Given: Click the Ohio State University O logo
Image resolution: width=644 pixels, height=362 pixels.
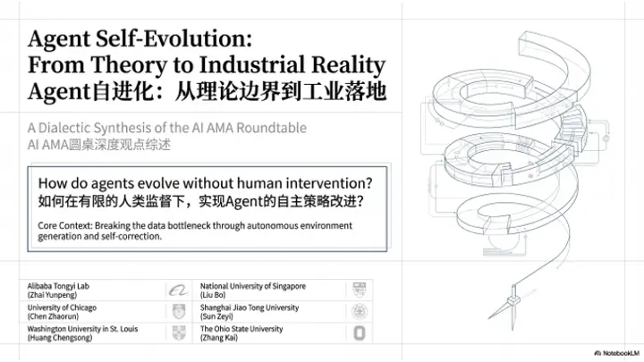Looking at the screenshot, I should pos(359,333).
